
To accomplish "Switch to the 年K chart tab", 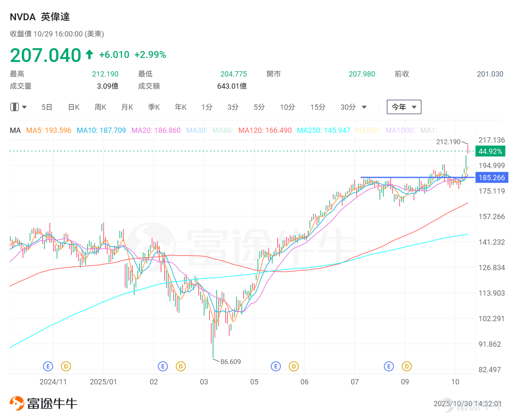I will point(181,107).
